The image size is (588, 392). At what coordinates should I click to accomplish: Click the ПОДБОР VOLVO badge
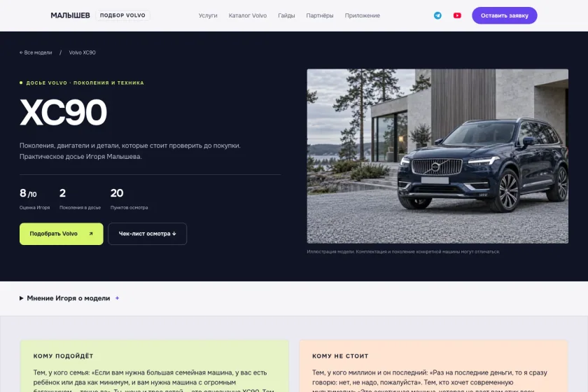(122, 15)
